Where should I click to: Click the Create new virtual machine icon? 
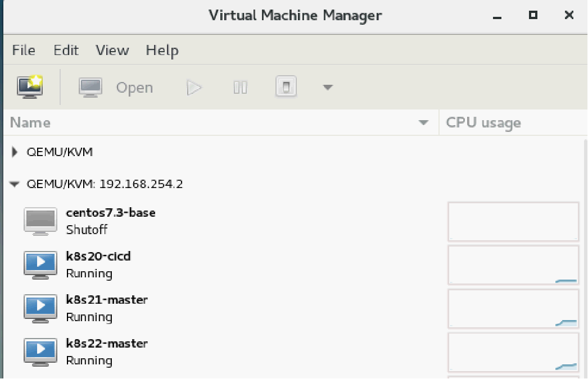[30, 87]
